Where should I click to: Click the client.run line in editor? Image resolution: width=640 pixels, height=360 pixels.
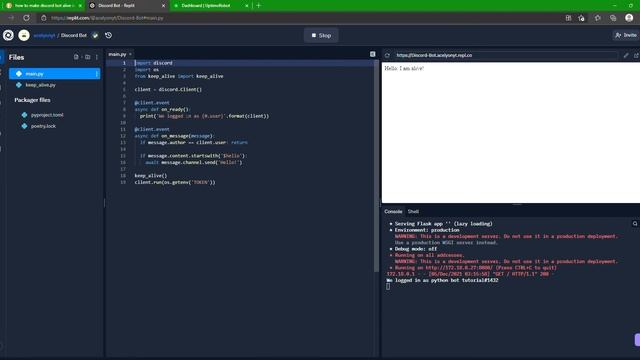[x=175, y=182]
